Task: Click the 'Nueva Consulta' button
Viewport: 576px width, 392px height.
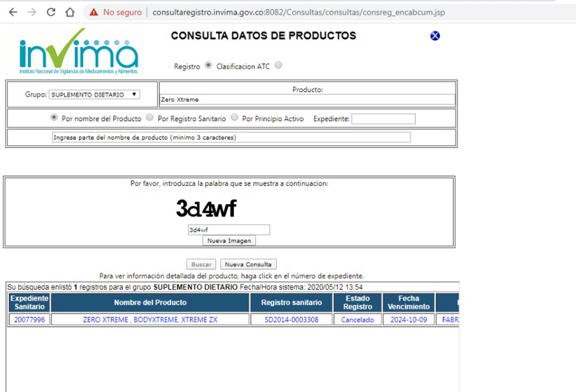Action: pos(248,264)
